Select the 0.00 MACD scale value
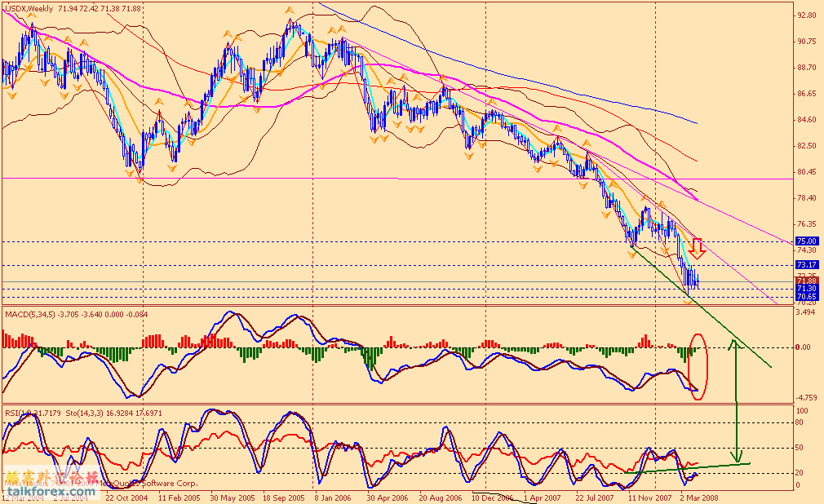Image resolution: width=824 pixels, height=504 pixels. pos(803,347)
